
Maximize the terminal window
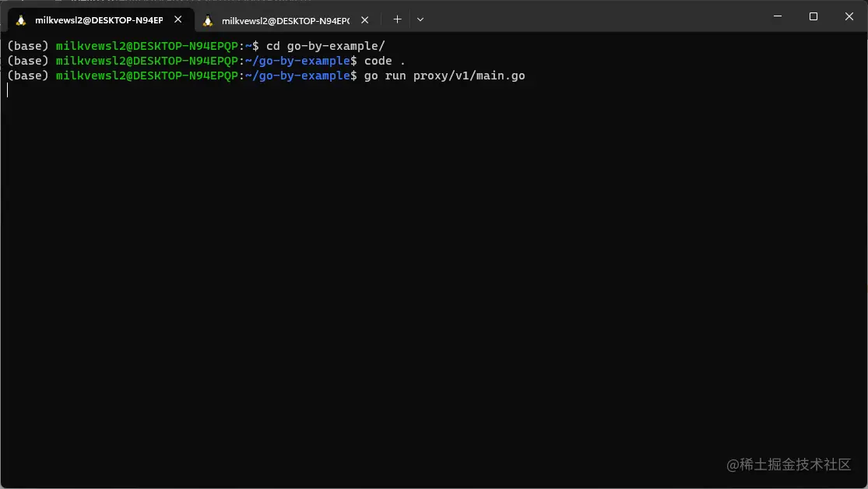[x=814, y=16]
